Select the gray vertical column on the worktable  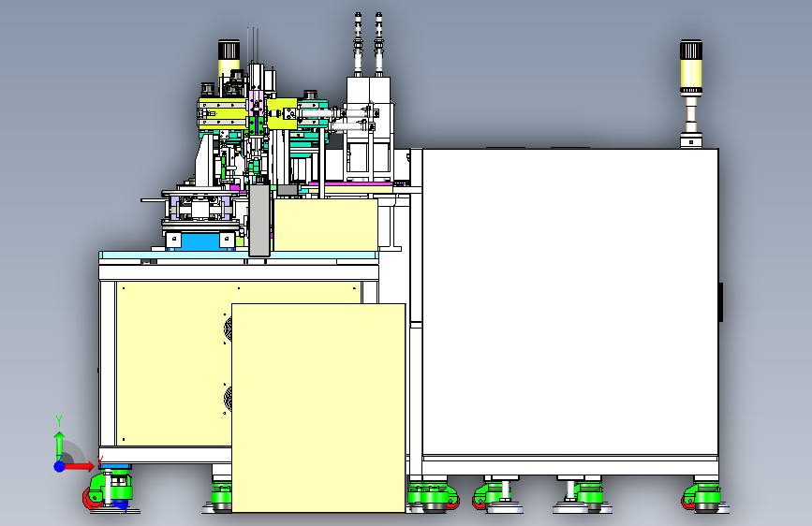[259, 221]
